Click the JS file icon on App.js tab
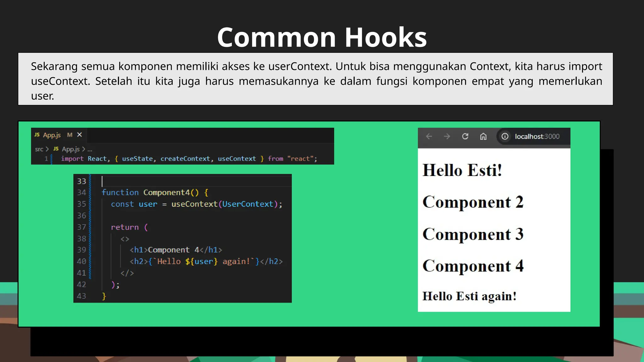The image size is (644, 362). (x=37, y=135)
